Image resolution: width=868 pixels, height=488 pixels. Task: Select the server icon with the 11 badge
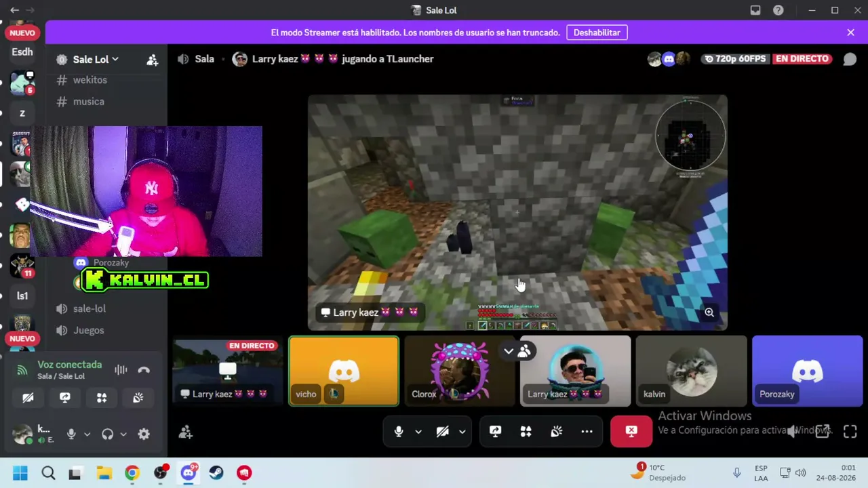click(x=22, y=266)
